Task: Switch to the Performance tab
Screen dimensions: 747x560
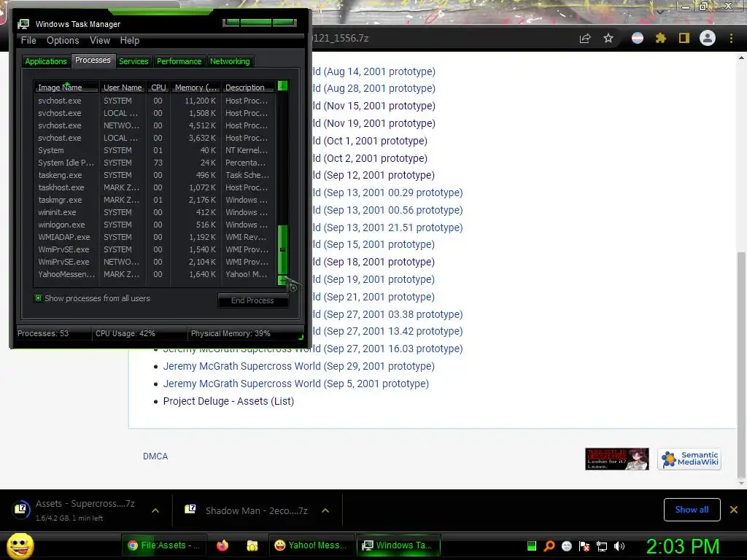Action: (x=179, y=61)
